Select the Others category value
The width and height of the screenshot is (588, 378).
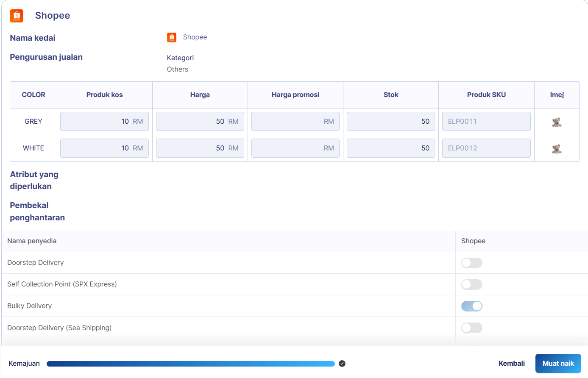click(x=178, y=69)
